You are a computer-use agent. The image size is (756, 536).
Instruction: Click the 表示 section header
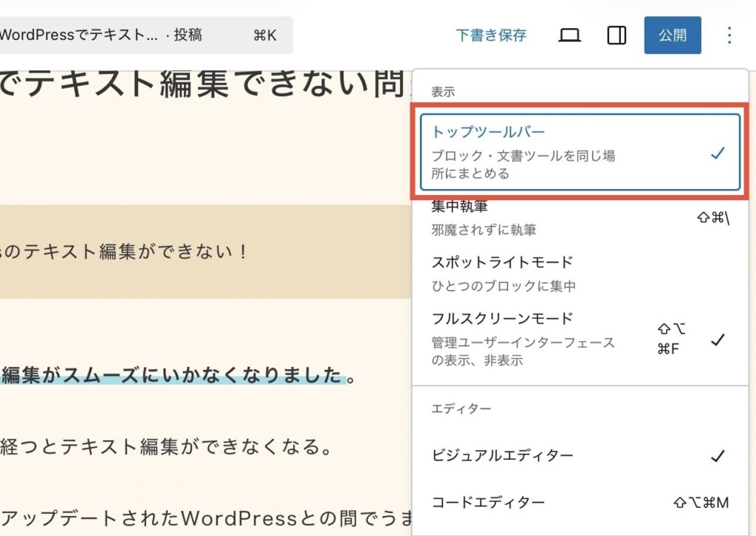click(x=443, y=92)
